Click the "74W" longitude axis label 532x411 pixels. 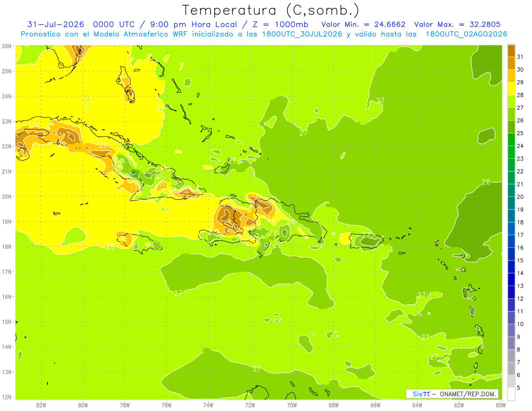[x=208, y=405]
